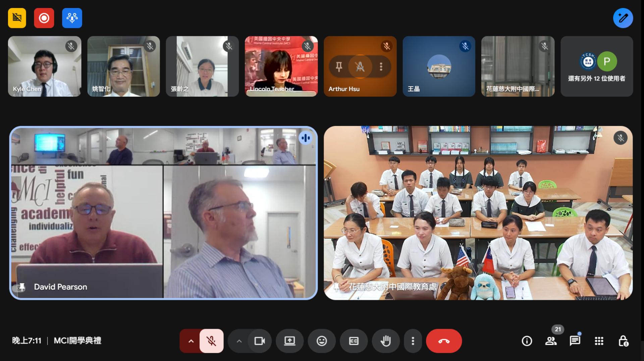Viewport: 644px width, 361px height.
Task: Open the tile showing 12 other users
Action: [597, 66]
